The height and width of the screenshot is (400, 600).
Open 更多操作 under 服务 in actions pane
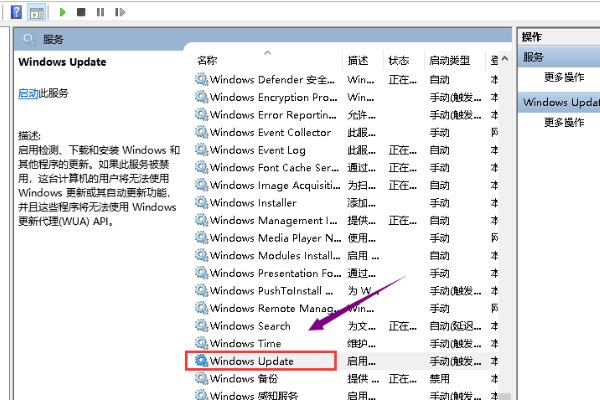(x=564, y=78)
